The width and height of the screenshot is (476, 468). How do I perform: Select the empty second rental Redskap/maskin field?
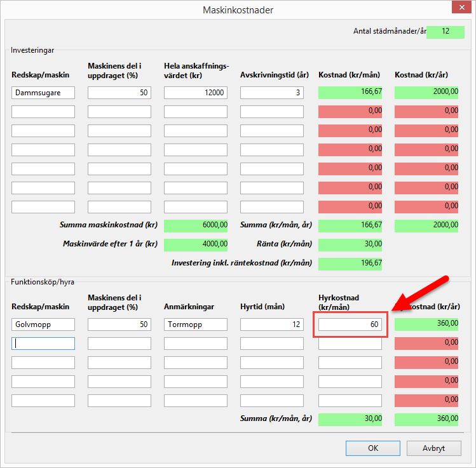tap(43, 344)
